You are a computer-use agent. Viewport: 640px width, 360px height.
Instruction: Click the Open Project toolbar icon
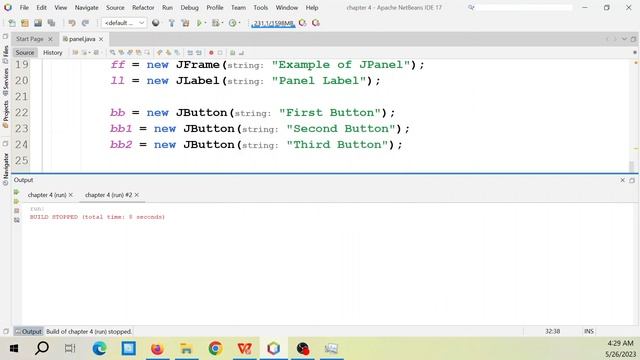tap(38, 23)
